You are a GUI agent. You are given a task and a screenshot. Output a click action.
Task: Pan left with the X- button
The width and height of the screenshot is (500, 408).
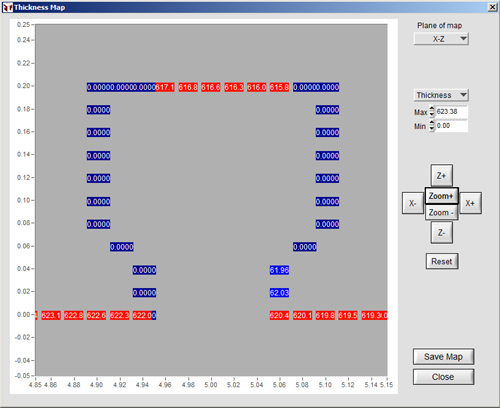[413, 203]
